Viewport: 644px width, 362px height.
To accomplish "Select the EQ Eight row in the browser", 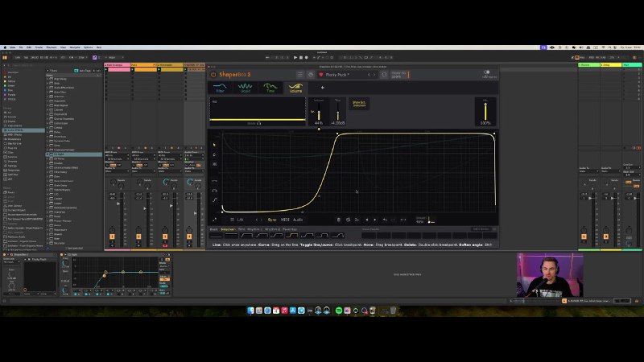I will [x=74, y=154].
